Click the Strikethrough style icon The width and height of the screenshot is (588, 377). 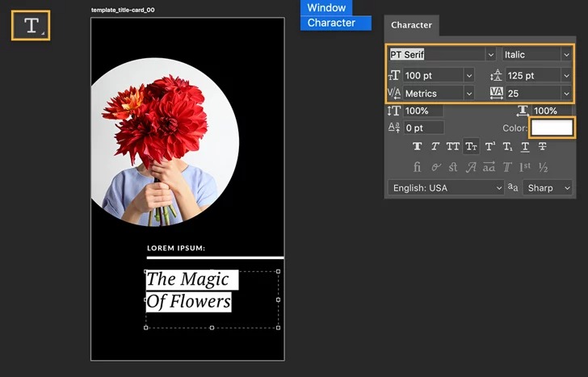coord(543,146)
